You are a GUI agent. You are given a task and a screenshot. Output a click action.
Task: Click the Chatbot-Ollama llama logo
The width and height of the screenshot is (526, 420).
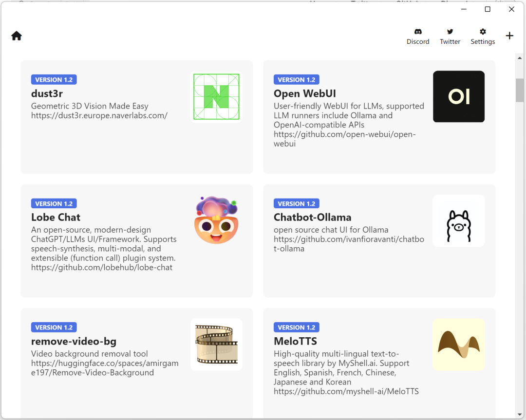tap(459, 221)
